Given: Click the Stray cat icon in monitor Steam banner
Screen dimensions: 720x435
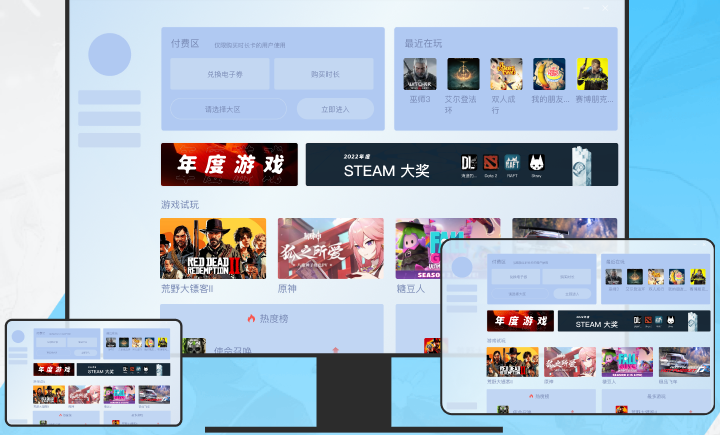Looking at the screenshot, I should [x=536, y=163].
